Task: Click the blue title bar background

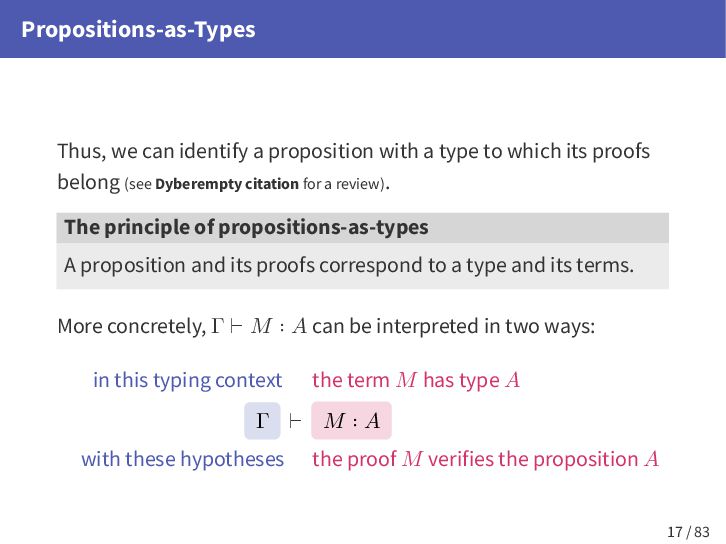Action: point(500,29)
